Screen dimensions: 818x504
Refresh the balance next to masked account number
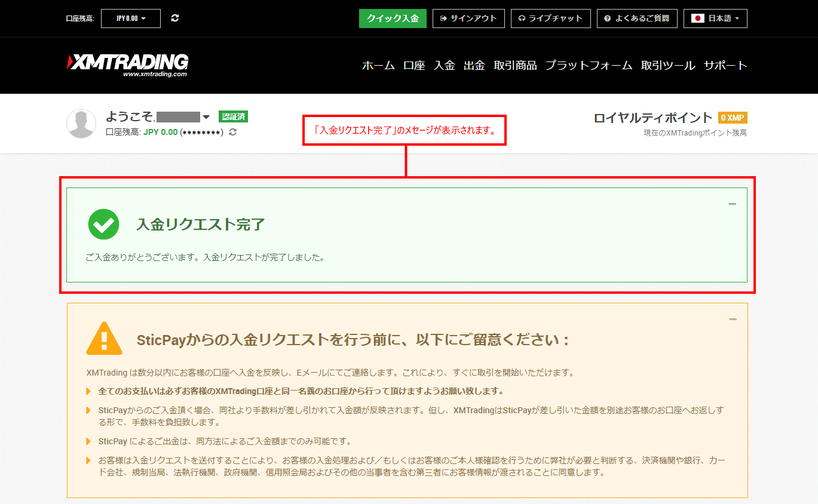(x=233, y=132)
